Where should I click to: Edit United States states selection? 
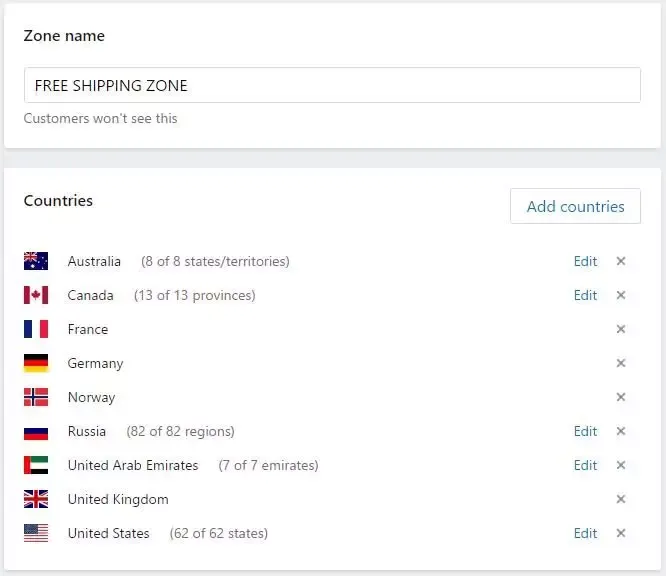click(585, 533)
